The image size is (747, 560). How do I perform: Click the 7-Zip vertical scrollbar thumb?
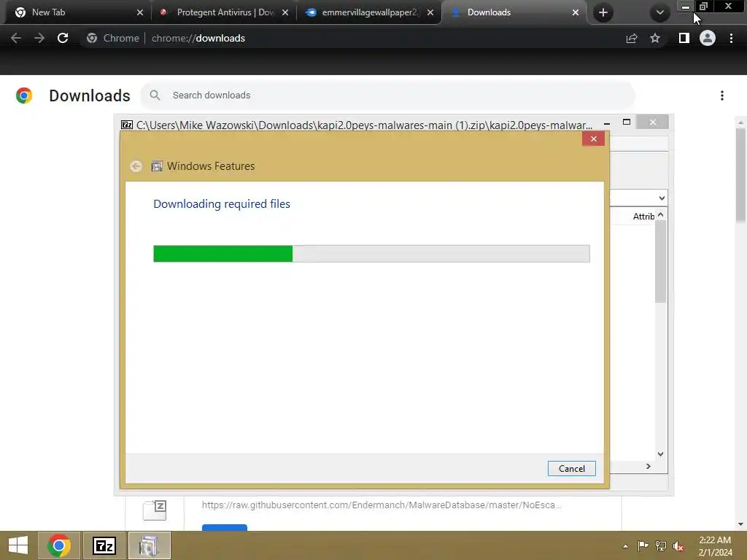click(x=660, y=261)
